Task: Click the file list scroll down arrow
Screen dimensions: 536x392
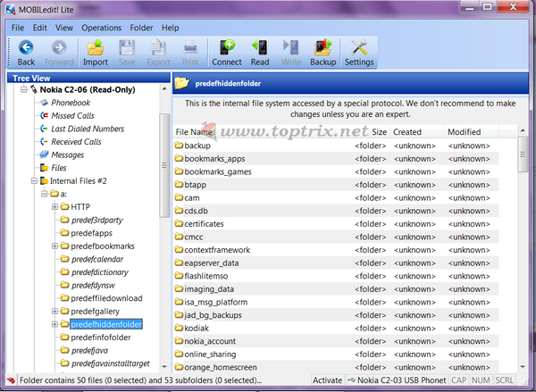Action: click(523, 367)
